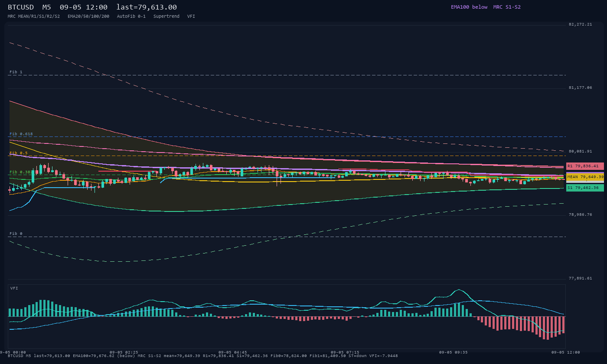Image resolution: width=607 pixels, height=364 pixels.
Task: Click the S1 79,462.36 price tag
Action: click(585, 188)
